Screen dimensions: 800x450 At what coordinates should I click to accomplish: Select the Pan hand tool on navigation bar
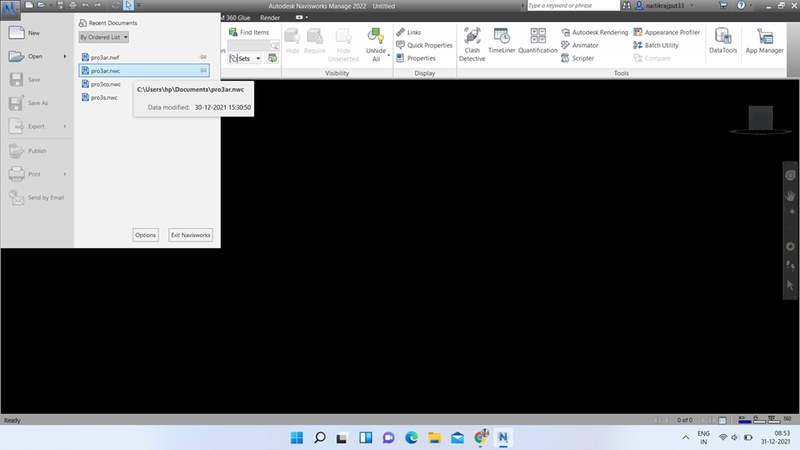[x=790, y=195]
